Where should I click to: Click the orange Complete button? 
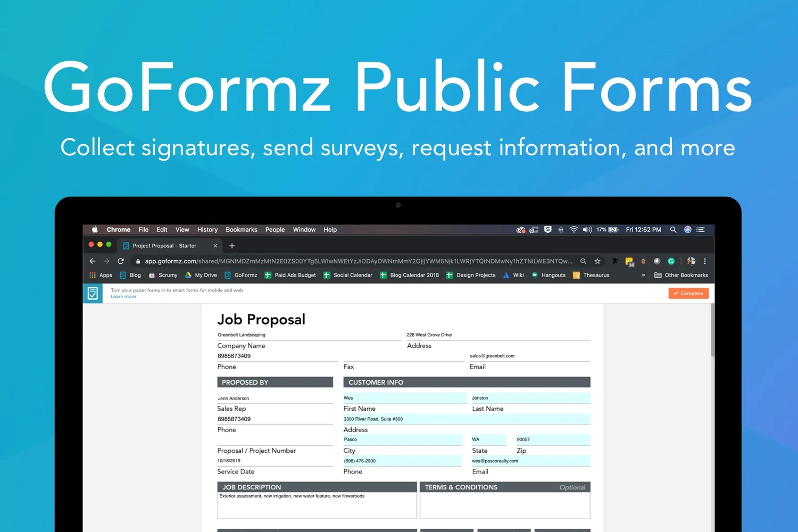688,293
